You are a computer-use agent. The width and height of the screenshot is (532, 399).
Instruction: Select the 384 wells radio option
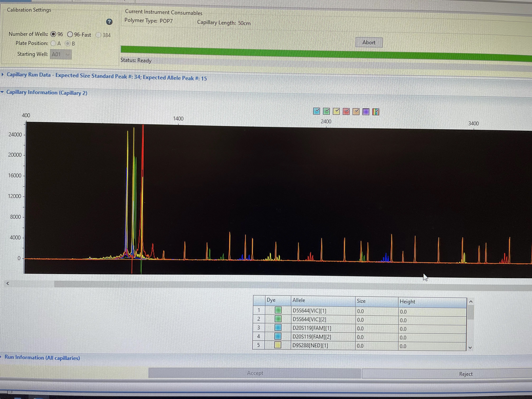pos(98,35)
